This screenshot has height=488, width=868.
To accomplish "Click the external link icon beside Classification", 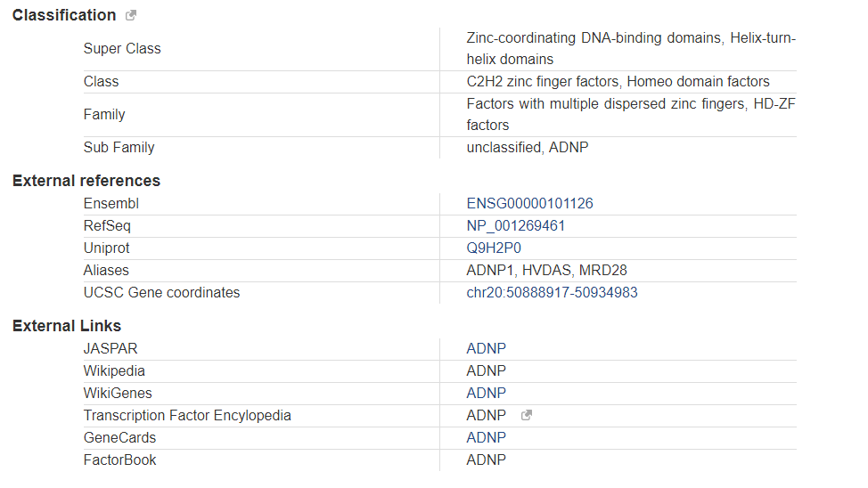I will (131, 15).
